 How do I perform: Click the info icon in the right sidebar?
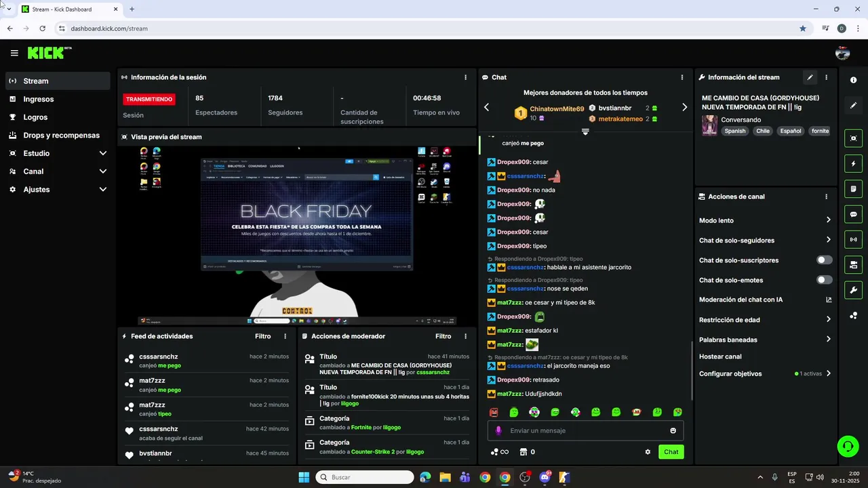pos(853,80)
